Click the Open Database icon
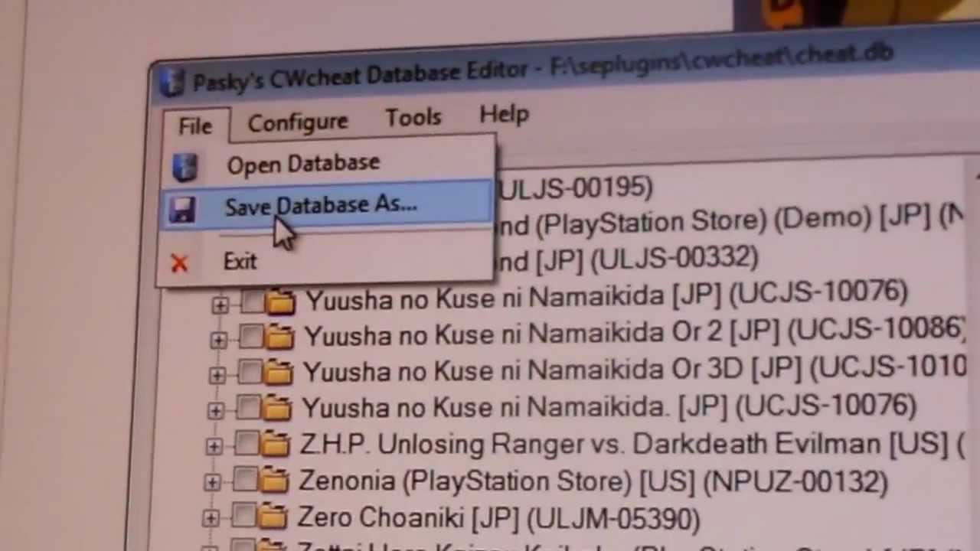Viewport: 980px width, 551px height. tap(184, 167)
